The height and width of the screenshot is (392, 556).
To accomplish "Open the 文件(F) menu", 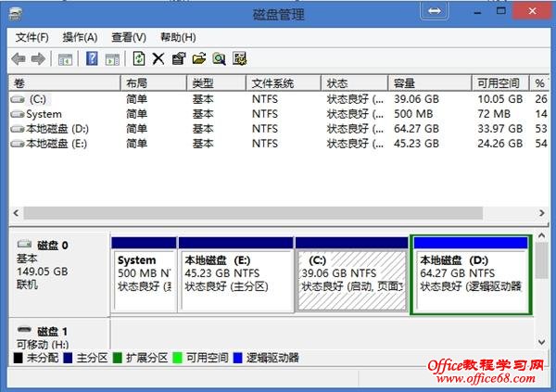I will (x=32, y=38).
